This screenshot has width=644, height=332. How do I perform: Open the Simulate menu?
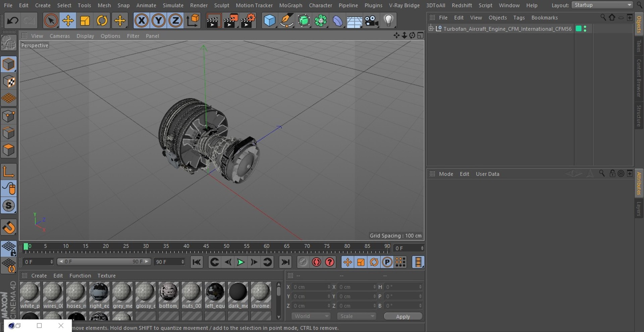pos(173,5)
